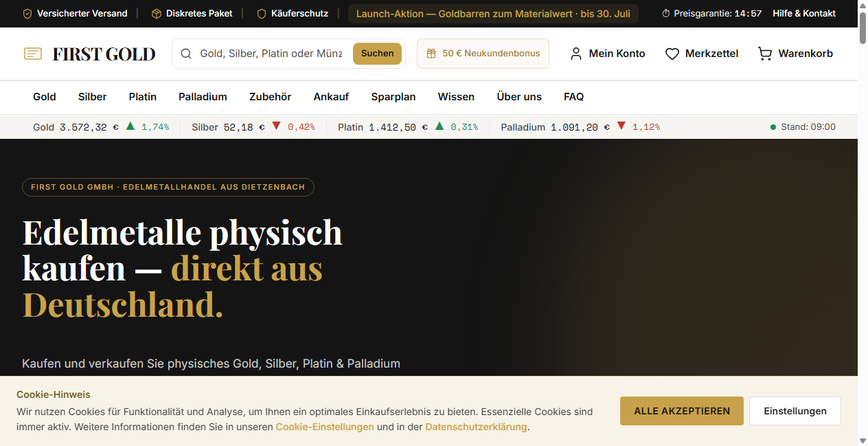Click the First Gold GmbH Dietzenbach badge
This screenshot has height=446, width=868.
[x=168, y=187]
